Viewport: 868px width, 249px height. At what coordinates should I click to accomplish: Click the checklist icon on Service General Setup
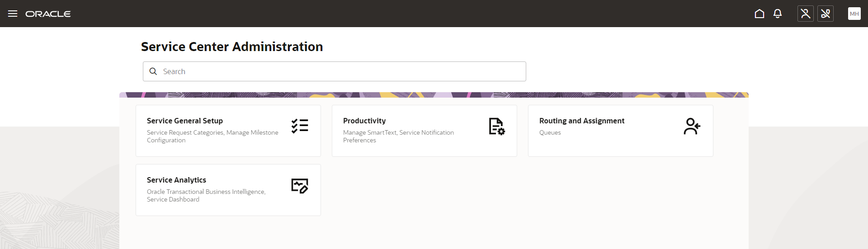click(x=300, y=126)
